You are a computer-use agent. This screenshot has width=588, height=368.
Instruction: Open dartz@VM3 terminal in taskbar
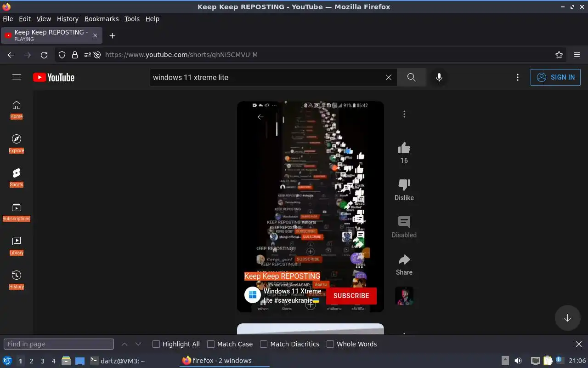point(117,361)
